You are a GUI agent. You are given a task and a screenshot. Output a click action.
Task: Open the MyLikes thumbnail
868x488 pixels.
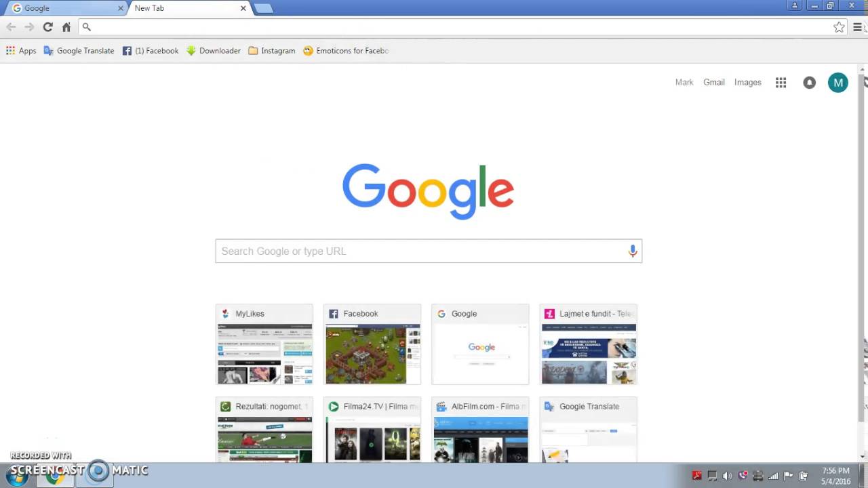click(x=264, y=344)
